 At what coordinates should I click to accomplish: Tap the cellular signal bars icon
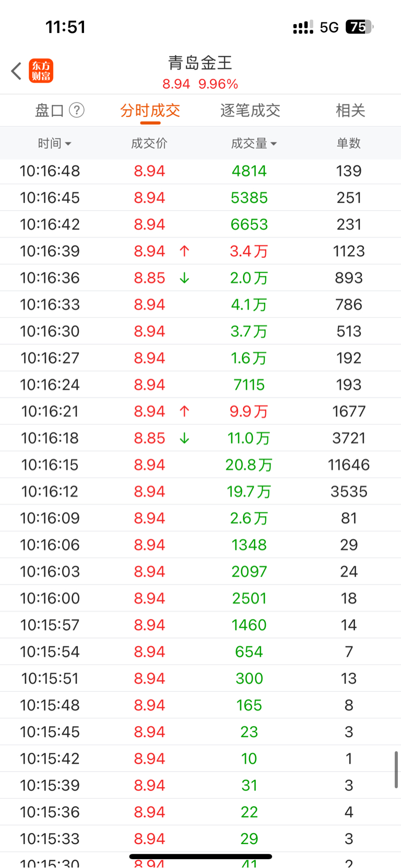(303, 27)
